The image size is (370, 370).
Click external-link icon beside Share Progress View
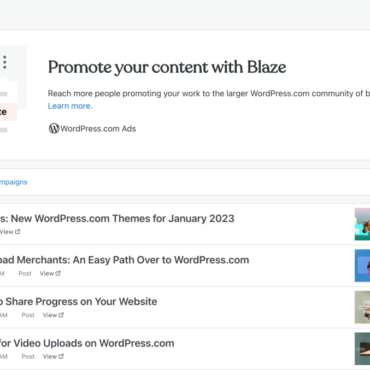[61, 315]
